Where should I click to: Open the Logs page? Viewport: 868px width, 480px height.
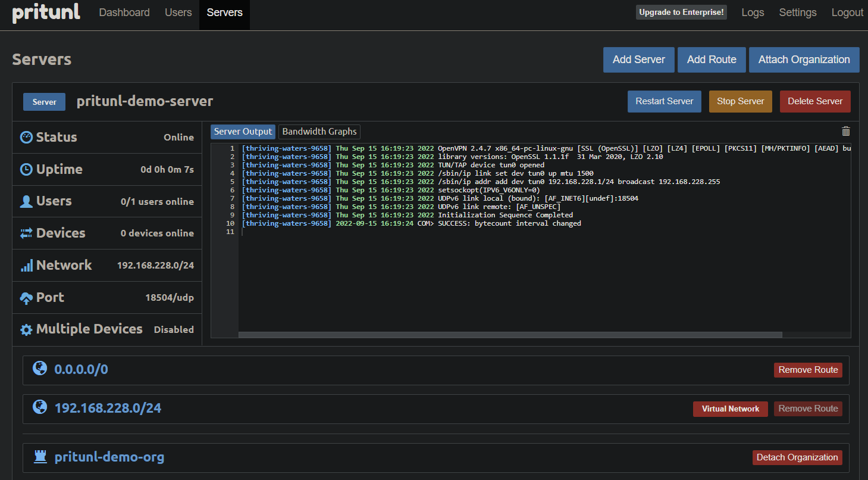pos(753,13)
